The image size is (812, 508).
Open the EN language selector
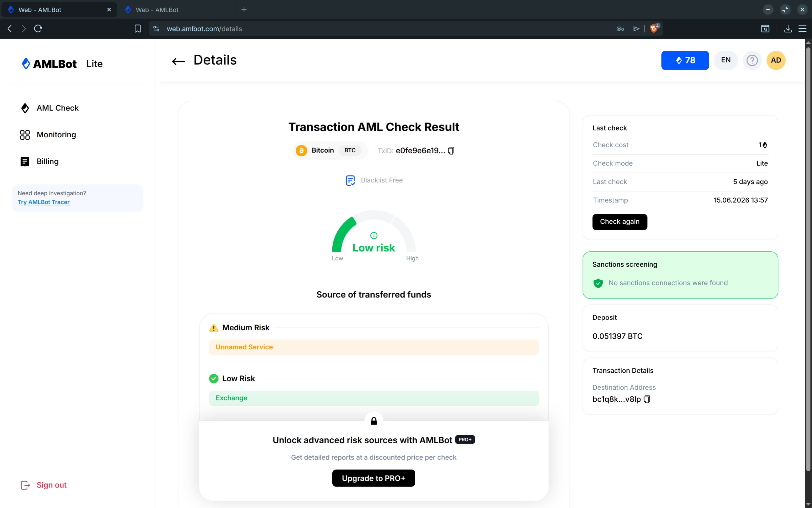coord(726,61)
